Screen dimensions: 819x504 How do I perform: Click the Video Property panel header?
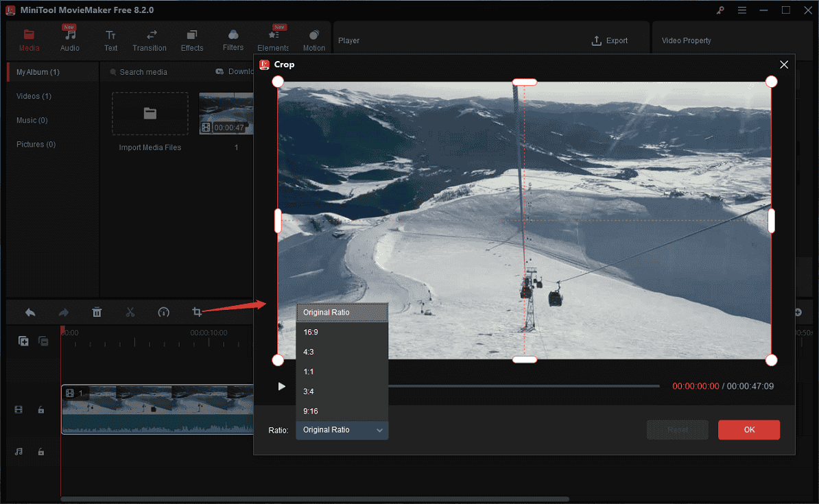tap(686, 40)
